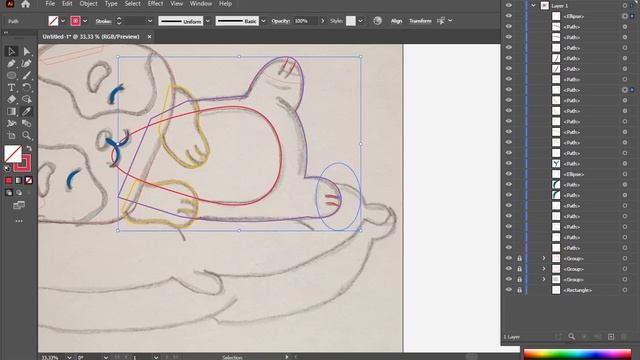Select the Direct Selection tool
Screen dimensions: 640x360
tap(27, 51)
